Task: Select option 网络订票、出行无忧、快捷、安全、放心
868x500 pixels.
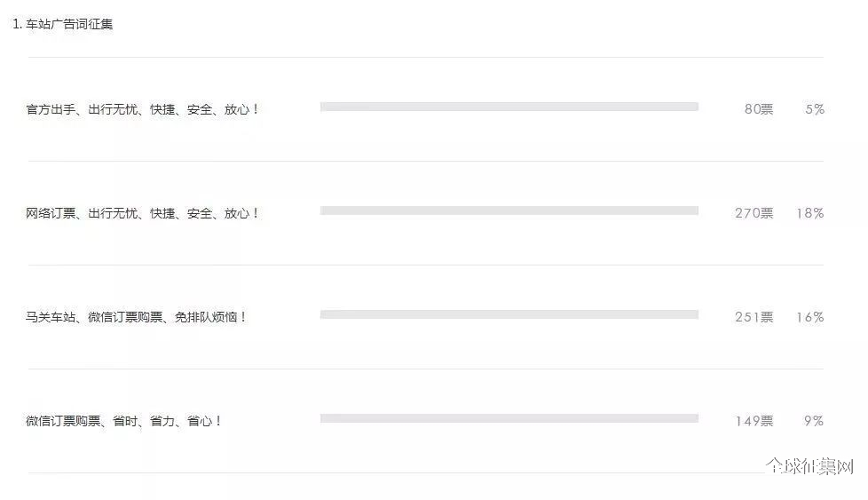Action: [x=142, y=213]
